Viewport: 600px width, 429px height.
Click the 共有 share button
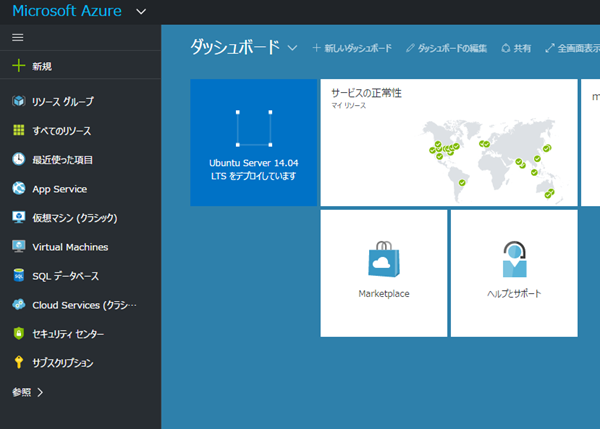[516, 48]
